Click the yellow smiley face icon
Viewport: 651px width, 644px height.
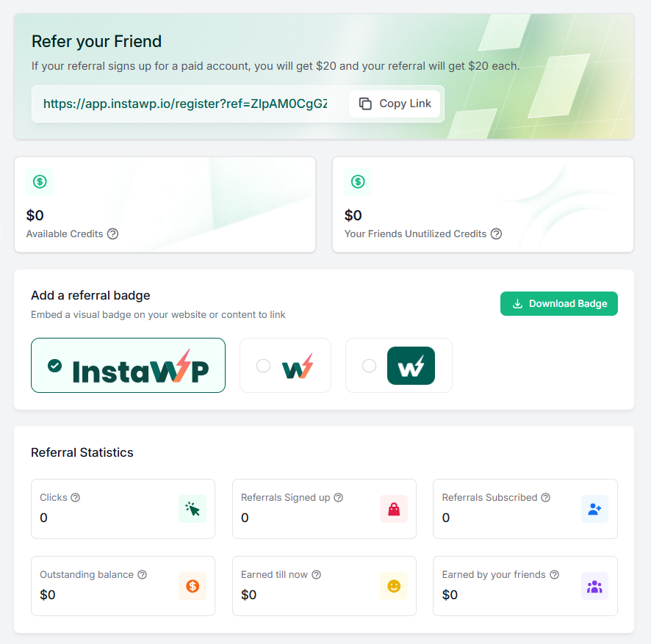pyautogui.click(x=394, y=586)
